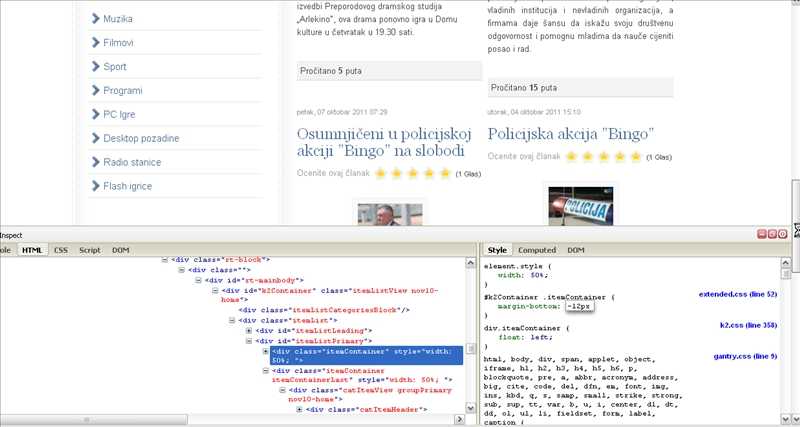Image resolution: width=800 pixels, height=427 pixels.
Task: Expand the highlighted itemContainer node
Action: (x=265, y=351)
